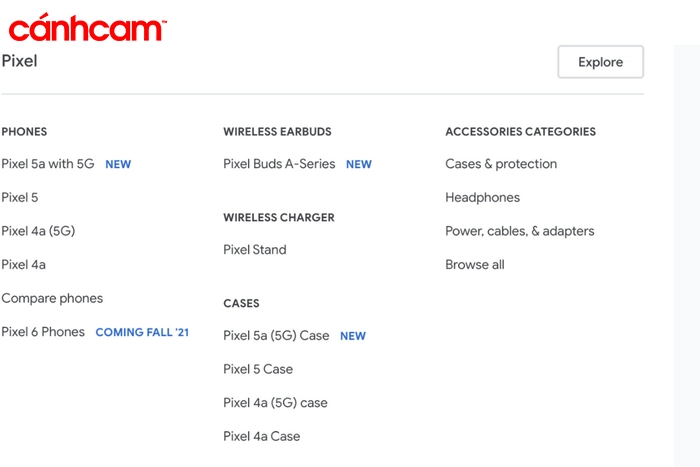
Task: Go to Headphones accessories category
Action: (483, 197)
